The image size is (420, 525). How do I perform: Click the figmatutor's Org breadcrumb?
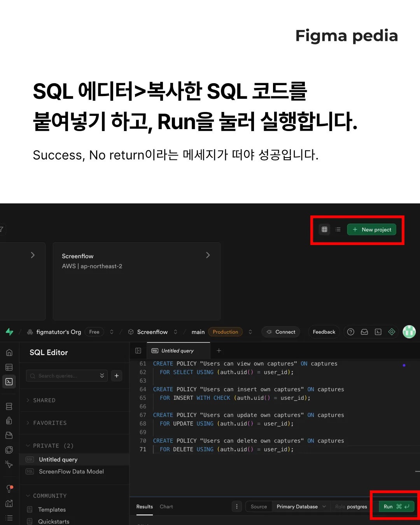click(59, 332)
